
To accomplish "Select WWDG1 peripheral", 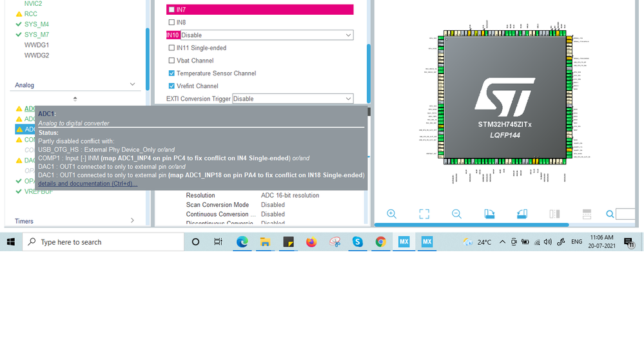I will (37, 44).
